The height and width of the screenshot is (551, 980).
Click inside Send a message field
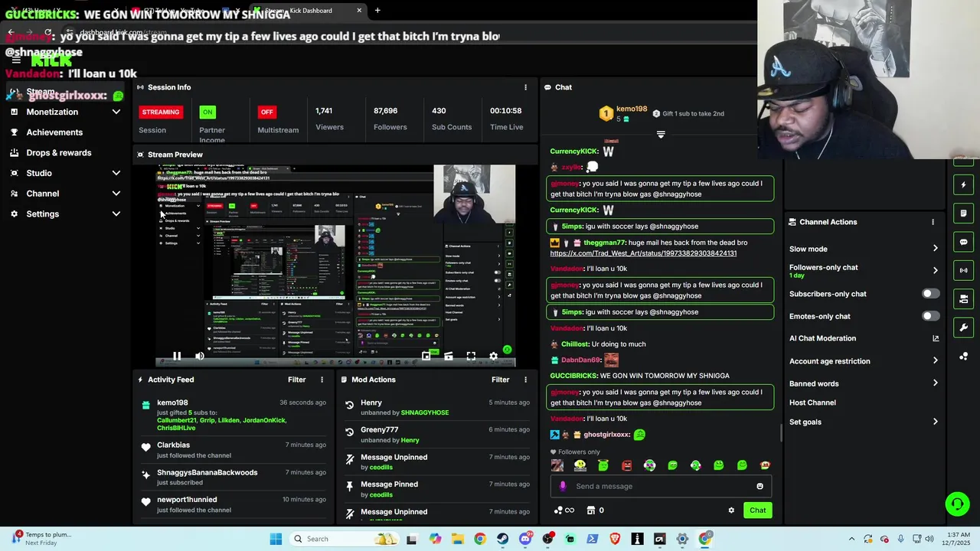tap(661, 486)
